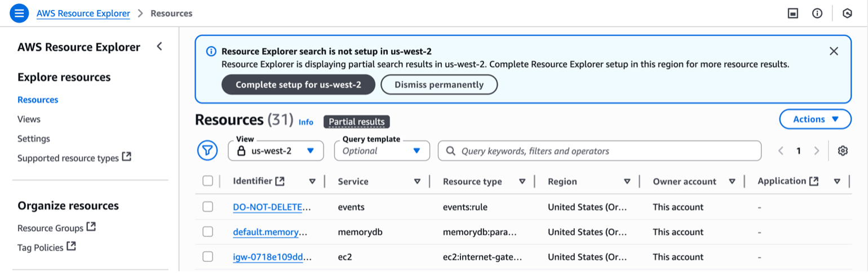Image resolution: width=868 pixels, height=273 pixels.
Task: Open Settings in the sidebar
Action: 34,138
